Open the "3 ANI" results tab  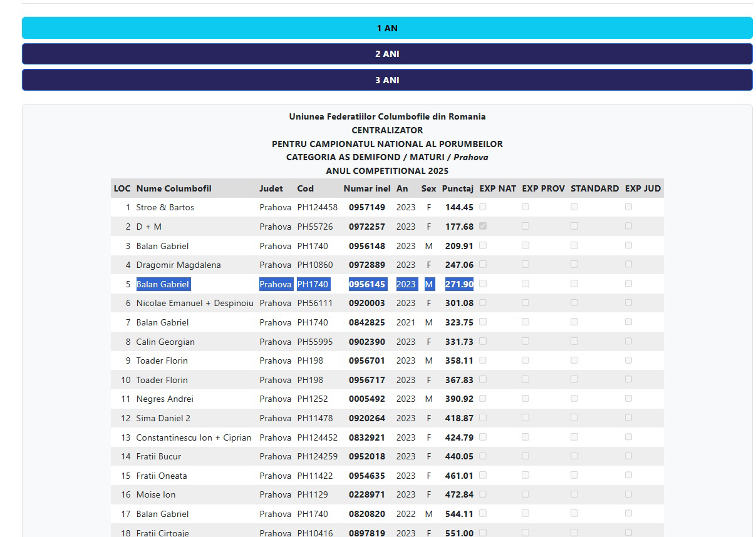click(x=386, y=80)
